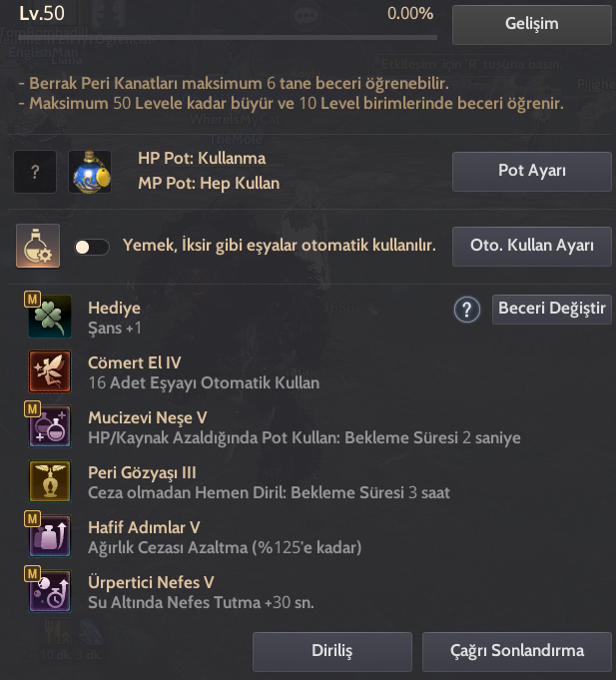Click the Beceri Değiştir button

point(552,310)
